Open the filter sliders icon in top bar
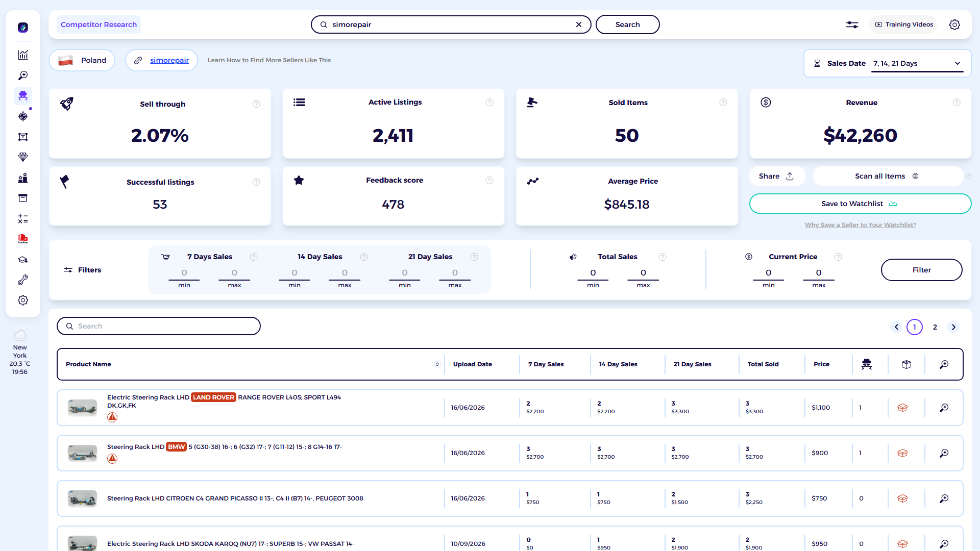Screen dimensions: 980x551 pos(852,24)
